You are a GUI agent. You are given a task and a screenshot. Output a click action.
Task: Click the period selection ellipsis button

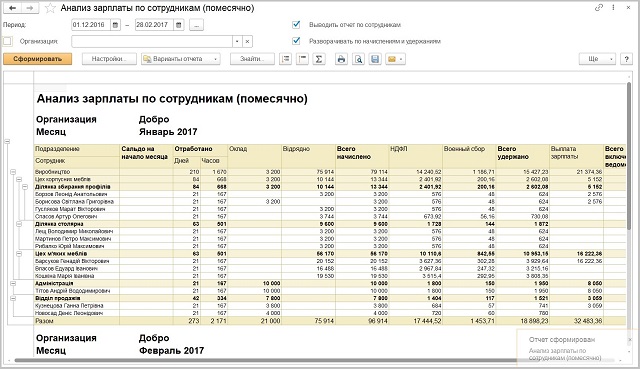pos(196,25)
